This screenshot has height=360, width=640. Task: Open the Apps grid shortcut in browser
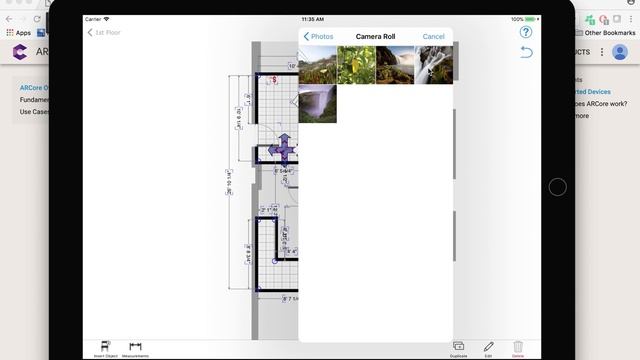tap(18, 33)
